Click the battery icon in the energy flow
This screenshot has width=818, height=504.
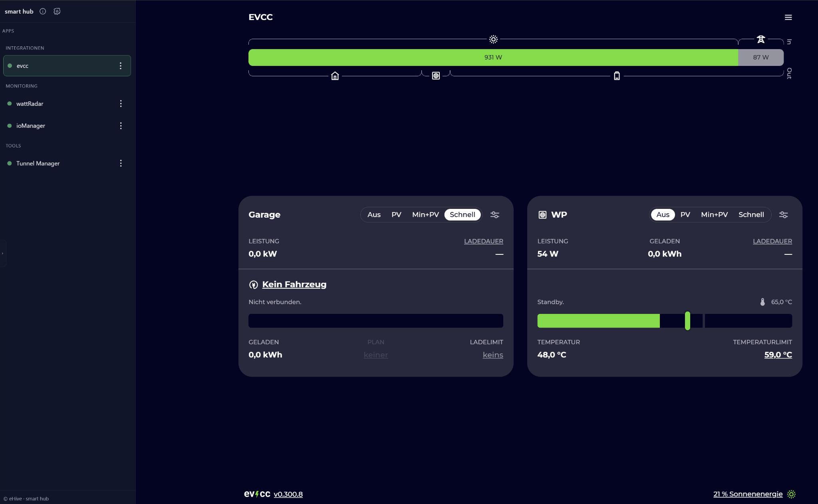click(x=616, y=75)
